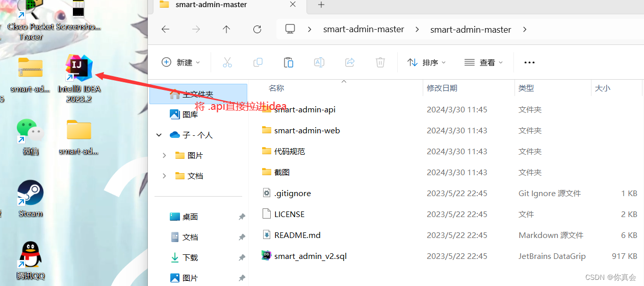Unpin 桌面 using its pin icon

point(242,217)
